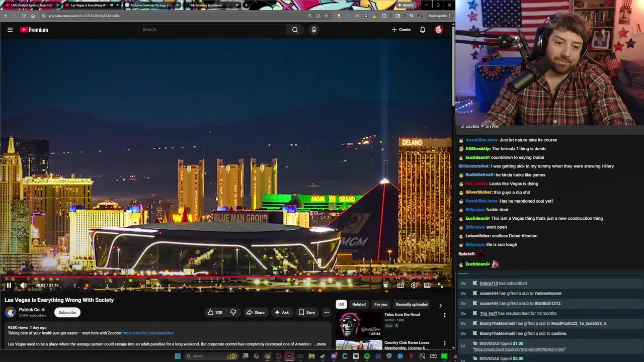The image size is (644, 362).
Task: Enter full screen mode
Action: point(440,285)
